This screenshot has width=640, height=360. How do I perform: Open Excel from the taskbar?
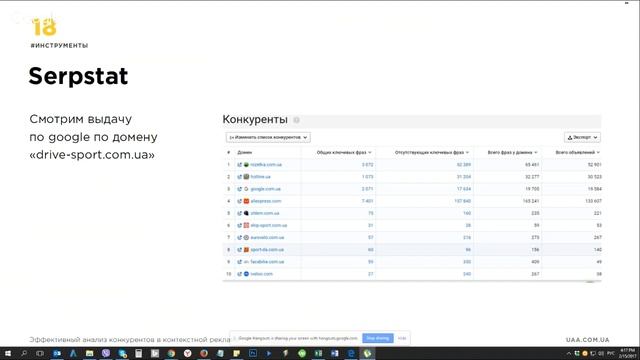(318, 353)
